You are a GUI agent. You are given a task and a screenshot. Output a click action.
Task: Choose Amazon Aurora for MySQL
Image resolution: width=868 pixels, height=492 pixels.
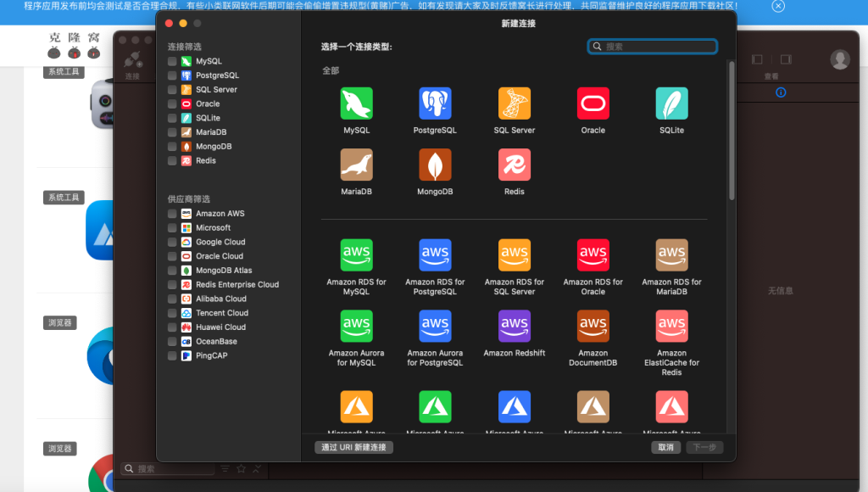356,326
